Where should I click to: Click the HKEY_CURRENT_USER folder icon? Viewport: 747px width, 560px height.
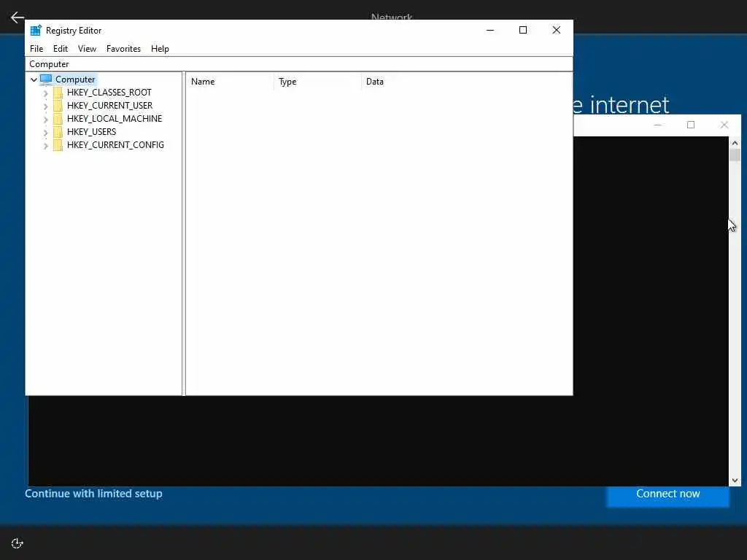pos(58,105)
